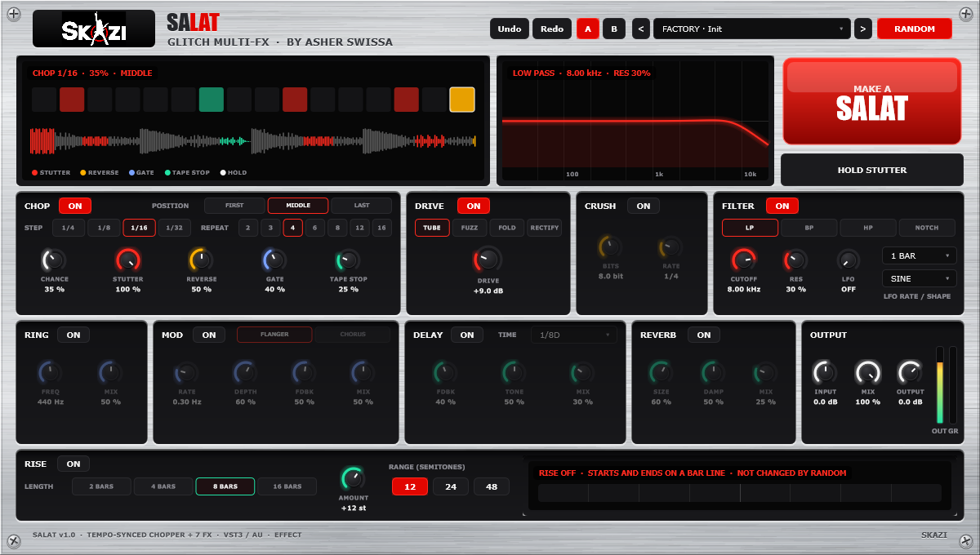Expand the SINE LFO shape dropdown
980x555 pixels.
(x=919, y=278)
